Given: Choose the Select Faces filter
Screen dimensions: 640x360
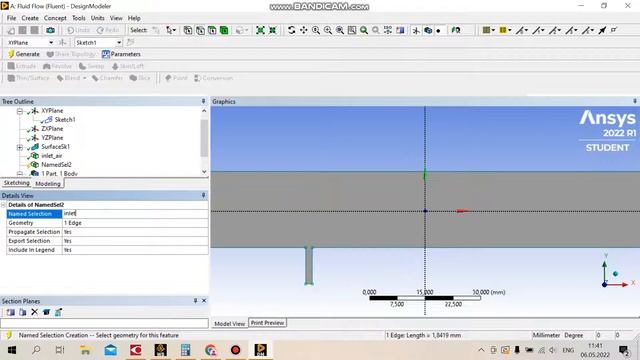Looking at the screenshot, I should pyautogui.click(x=212, y=30).
